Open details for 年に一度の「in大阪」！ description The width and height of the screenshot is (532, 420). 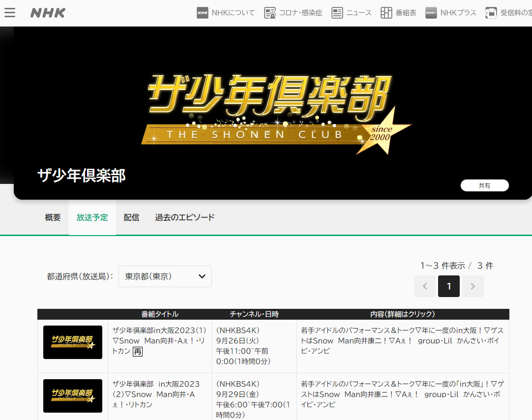[x=402, y=394]
